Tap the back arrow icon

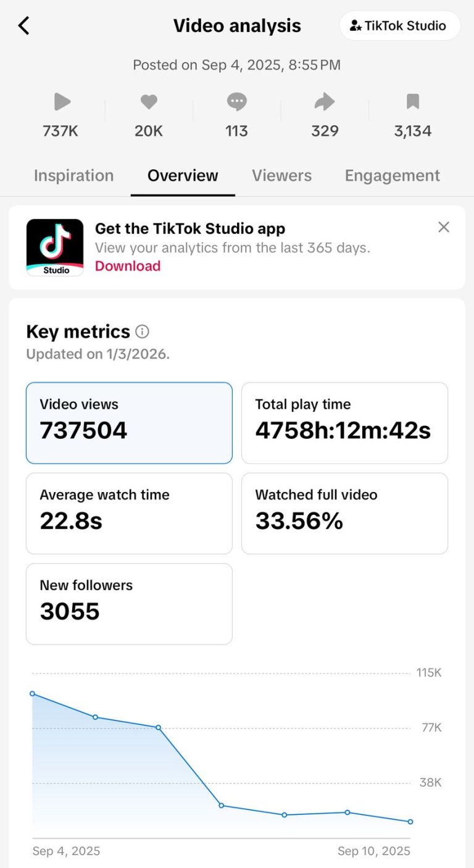click(x=24, y=26)
